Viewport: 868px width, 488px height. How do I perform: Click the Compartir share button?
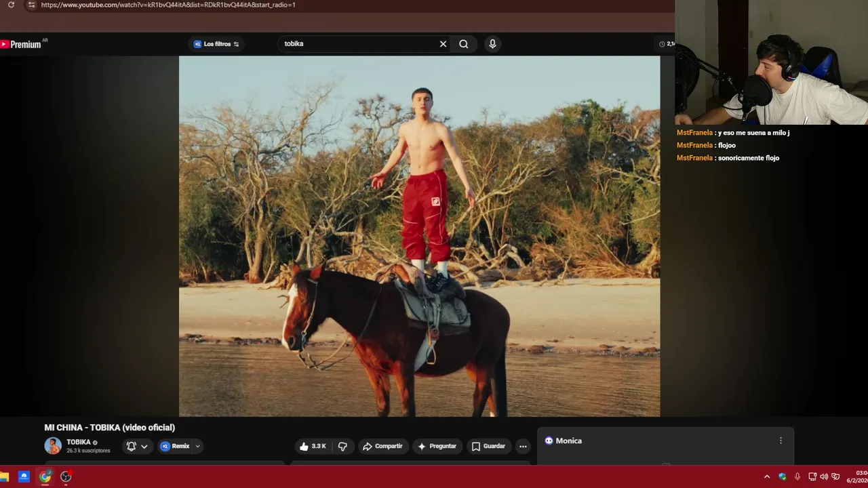(383, 446)
